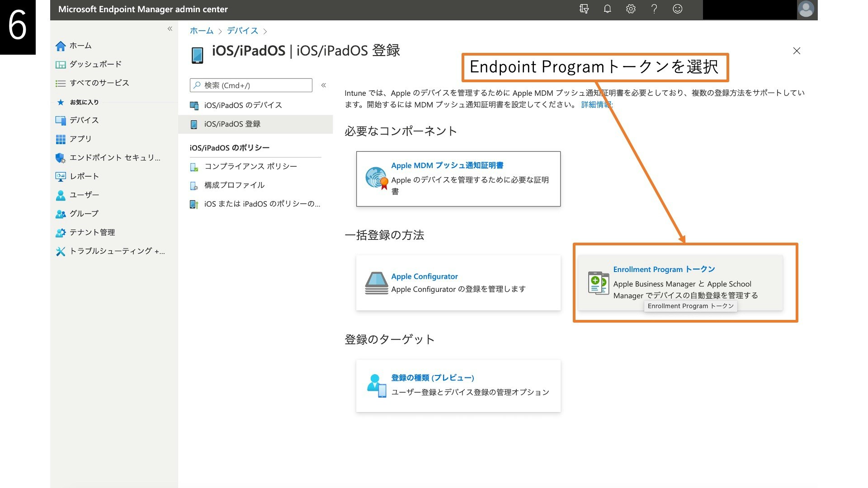This screenshot has height=488, width=868.
Task: Open the directory and subscription filter icon
Action: [584, 9]
